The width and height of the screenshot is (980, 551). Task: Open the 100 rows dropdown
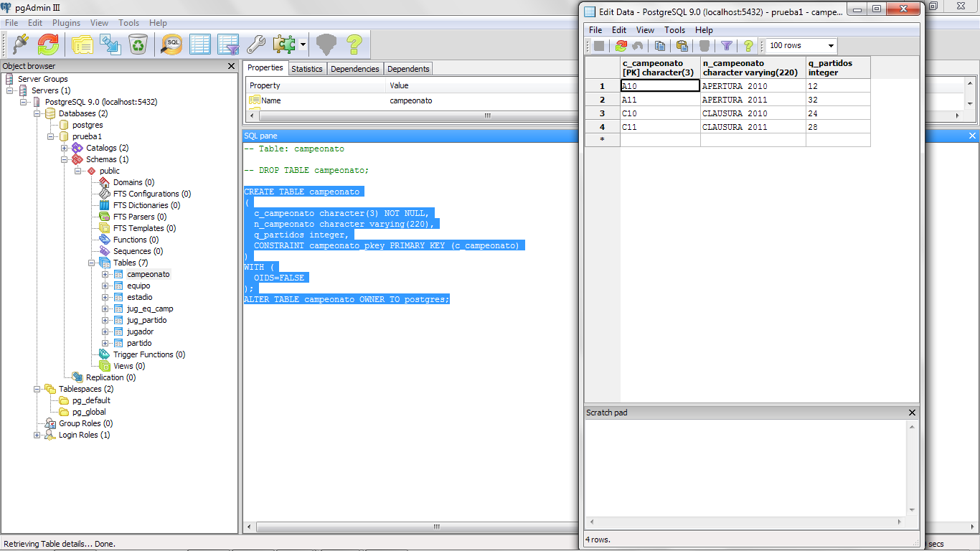(x=830, y=45)
